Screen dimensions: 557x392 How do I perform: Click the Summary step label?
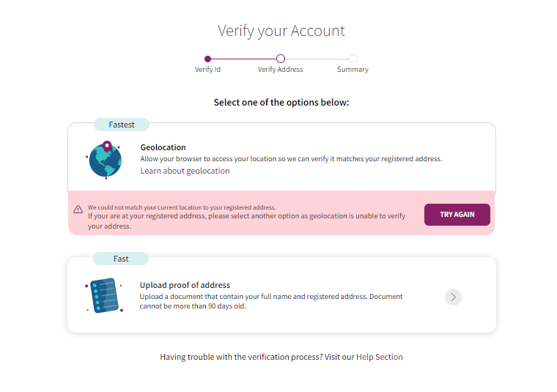coord(353,69)
